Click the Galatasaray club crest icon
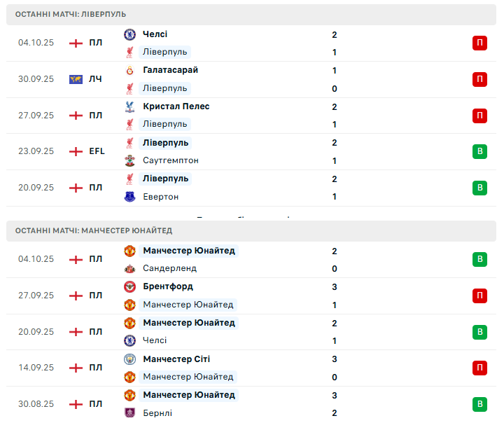The height and width of the screenshot is (423, 504). [x=129, y=71]
